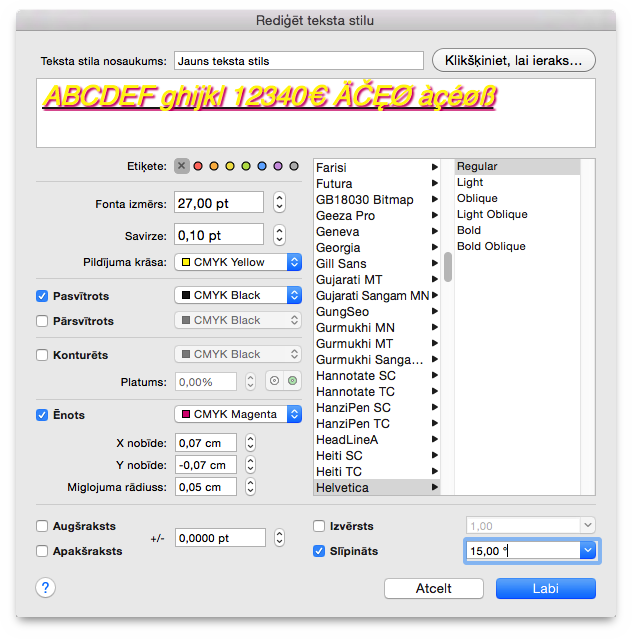Open the help question mark button
Viewport: 632px width, 639px height.
point(46,588)
